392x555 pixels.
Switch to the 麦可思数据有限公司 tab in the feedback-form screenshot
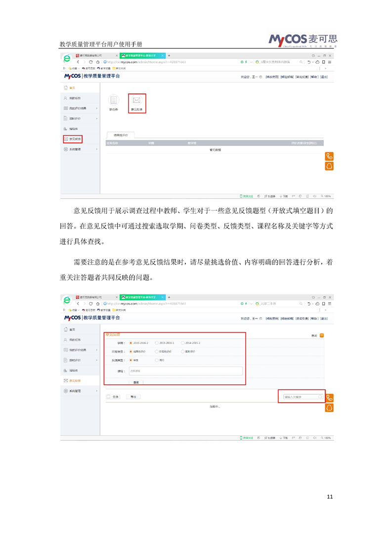click(96, 297)
